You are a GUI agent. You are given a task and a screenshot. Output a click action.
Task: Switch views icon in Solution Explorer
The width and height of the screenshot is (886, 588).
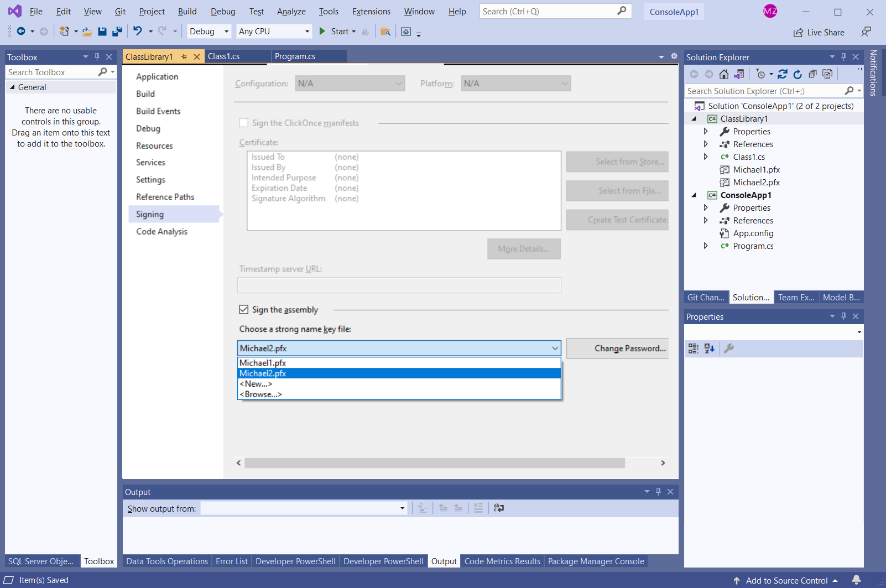point(739,74)
